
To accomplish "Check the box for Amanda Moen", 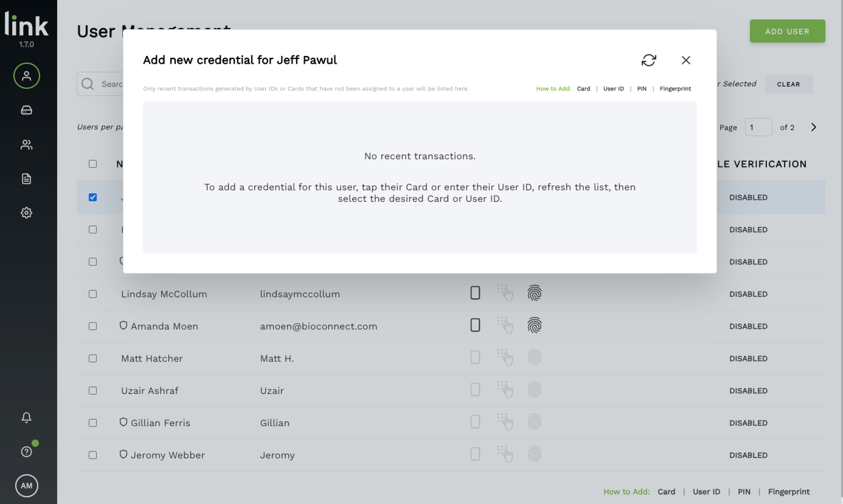I will pyautogui.click(x=93, y=326).
